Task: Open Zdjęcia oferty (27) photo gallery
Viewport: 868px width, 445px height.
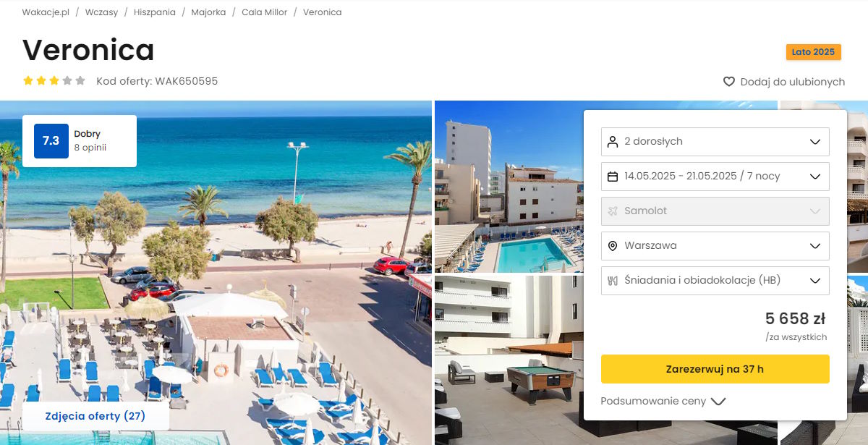Action: (x=95, y=416)
